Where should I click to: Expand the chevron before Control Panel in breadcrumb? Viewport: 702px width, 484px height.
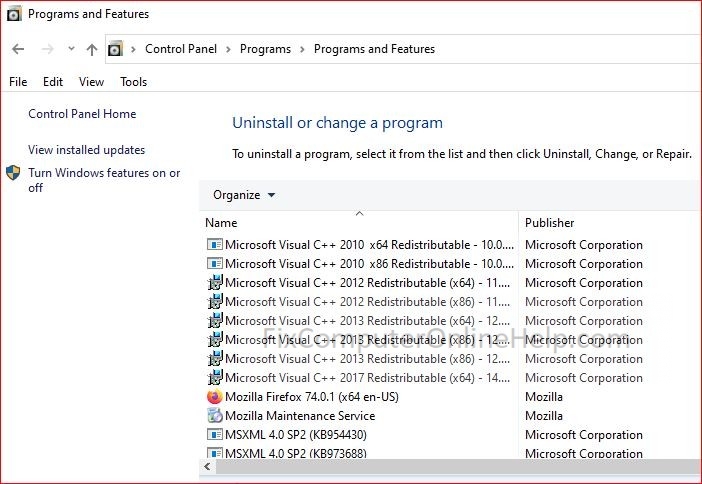click(x=133, y=49)
